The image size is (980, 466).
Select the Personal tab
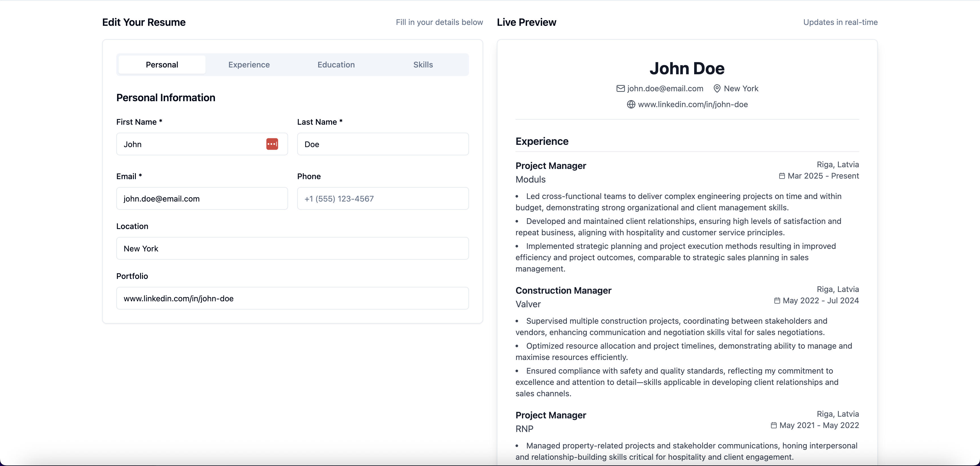pos(162,64)
